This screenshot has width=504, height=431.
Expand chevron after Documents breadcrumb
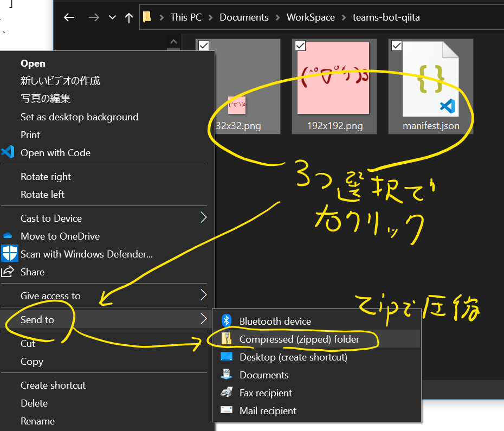coord(277,17)
